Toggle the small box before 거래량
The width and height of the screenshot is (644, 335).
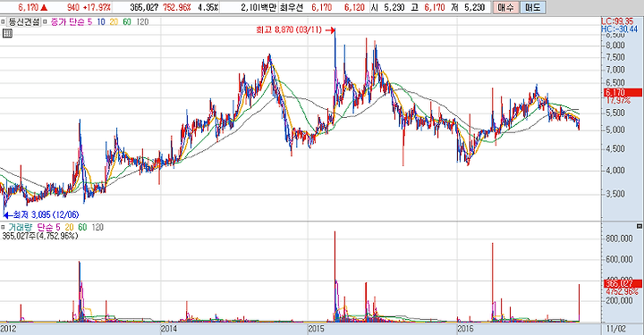pos(3,227)
